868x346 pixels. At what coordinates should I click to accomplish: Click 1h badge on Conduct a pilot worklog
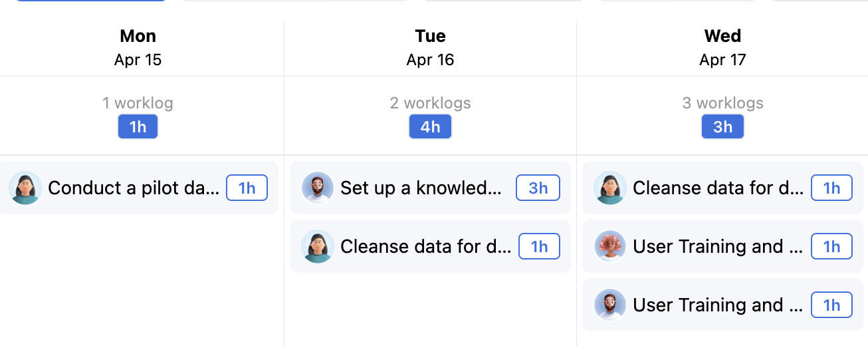tap(247, 188)
